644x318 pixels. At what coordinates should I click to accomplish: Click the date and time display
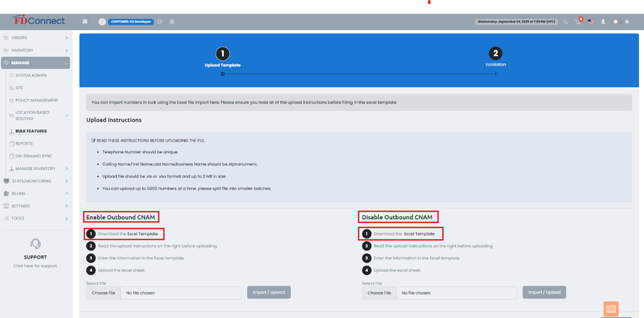(517, 22)
